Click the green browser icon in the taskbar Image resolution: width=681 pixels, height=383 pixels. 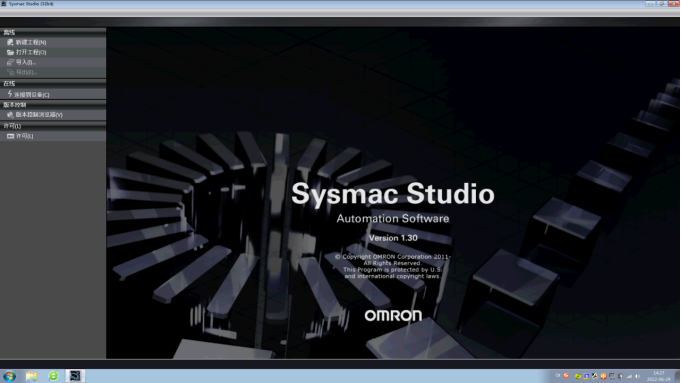(53, 376)
